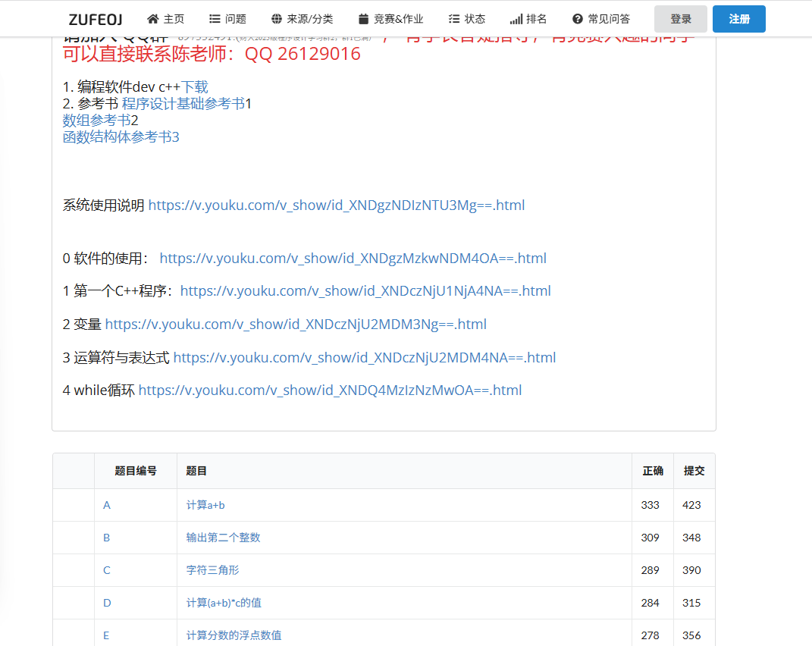Open problem 计算a+b
Screen dimensions: 812x646
[x=205, y=505]
